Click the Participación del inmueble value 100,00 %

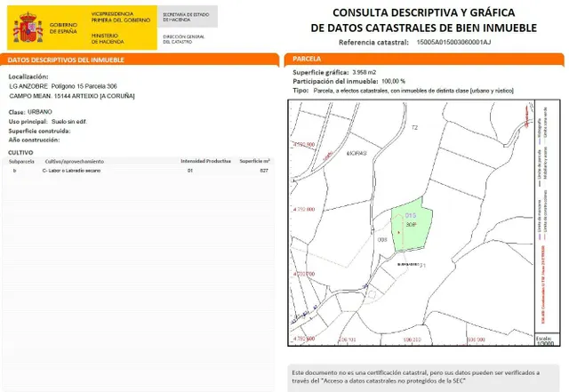click(393, 81)
